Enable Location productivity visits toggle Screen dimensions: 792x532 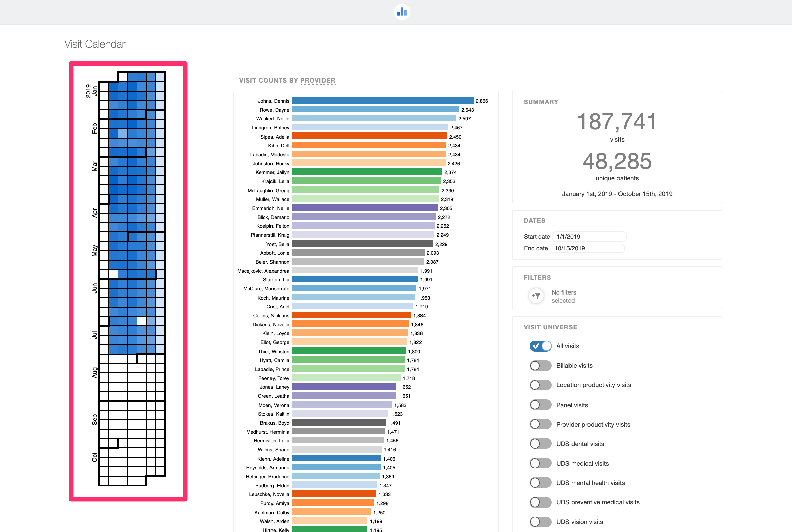pos(540,385)
